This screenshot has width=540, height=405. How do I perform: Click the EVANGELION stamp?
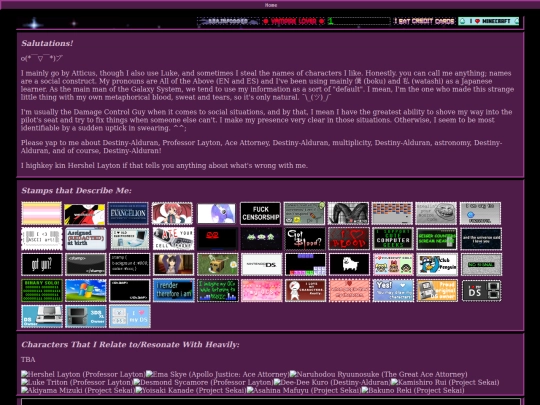128,213
